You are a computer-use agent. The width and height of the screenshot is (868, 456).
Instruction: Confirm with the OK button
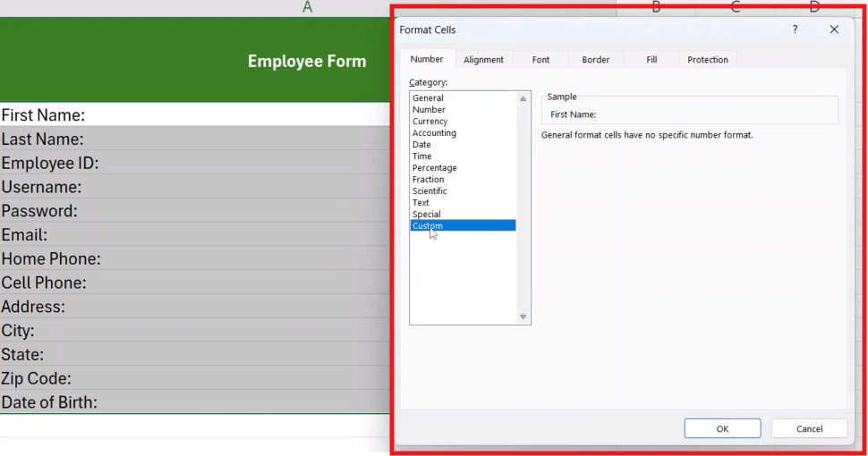(x=722, y=429)
